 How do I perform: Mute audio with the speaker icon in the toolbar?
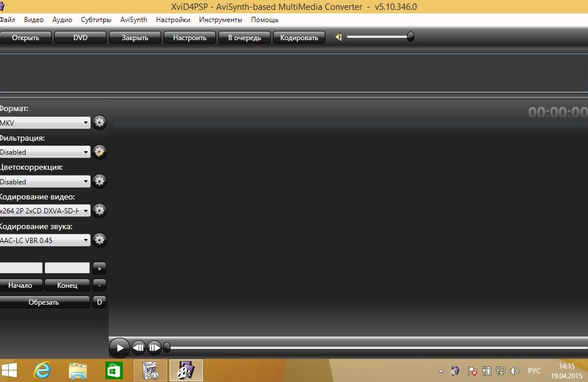[339, 37]
